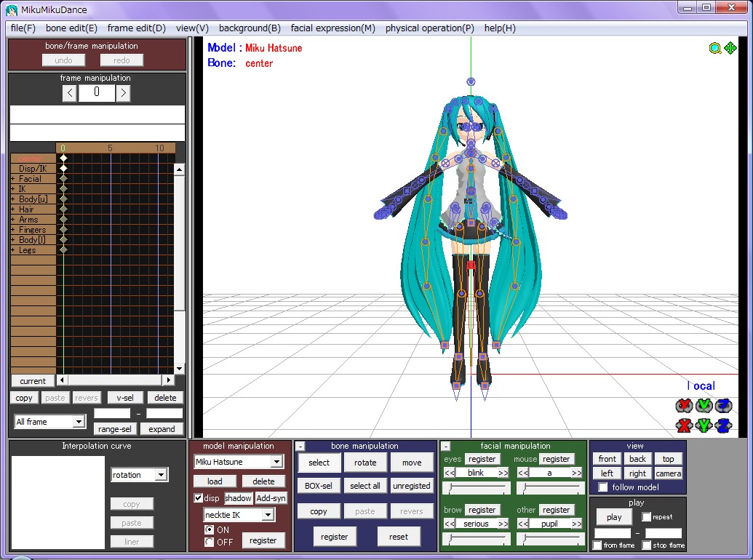
Task: Click the timeline scroll down arrow
Action: [x=179, y=369]
